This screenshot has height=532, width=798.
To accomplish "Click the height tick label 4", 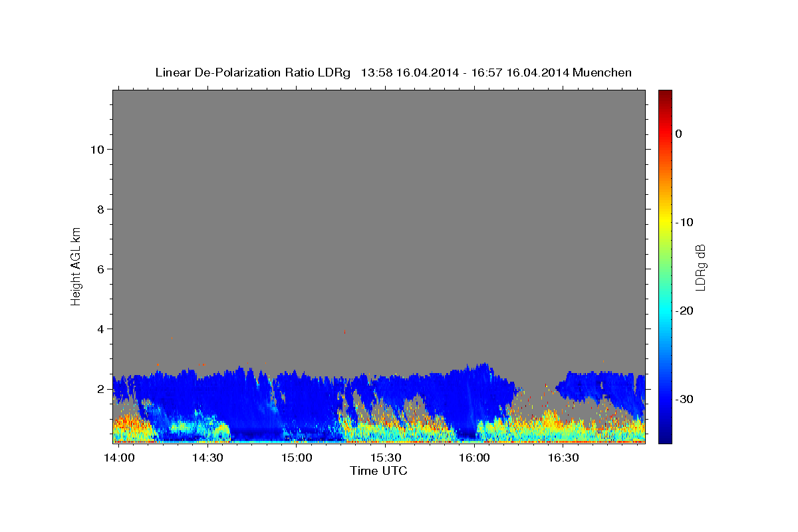I will click(101, 329).
